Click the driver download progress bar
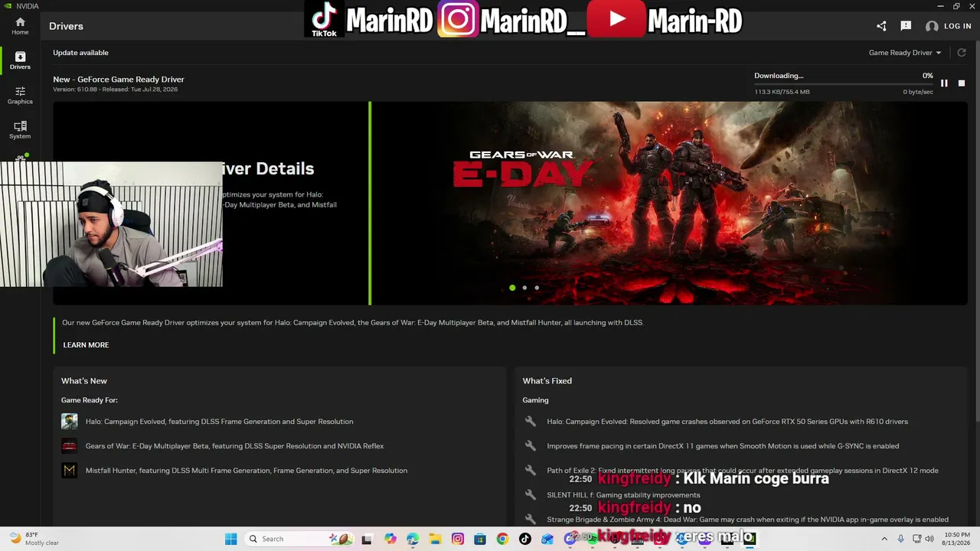 point(844,83)
